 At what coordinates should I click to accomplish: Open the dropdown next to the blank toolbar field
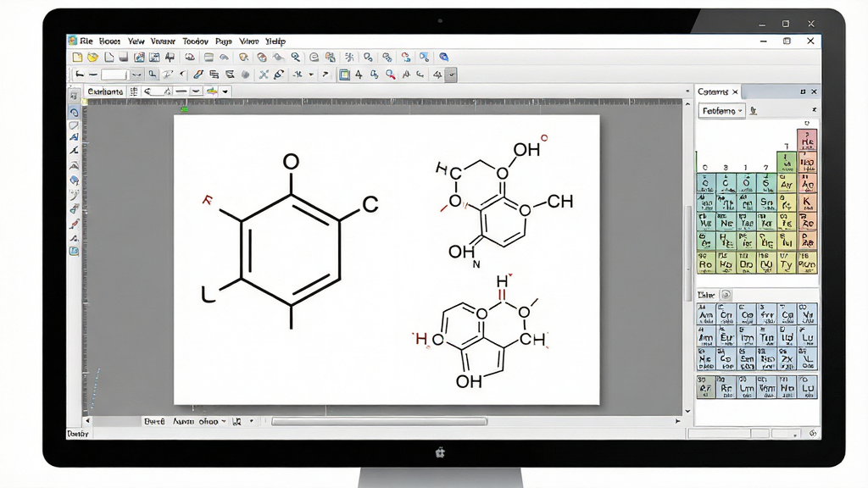(x=136, y=75)
